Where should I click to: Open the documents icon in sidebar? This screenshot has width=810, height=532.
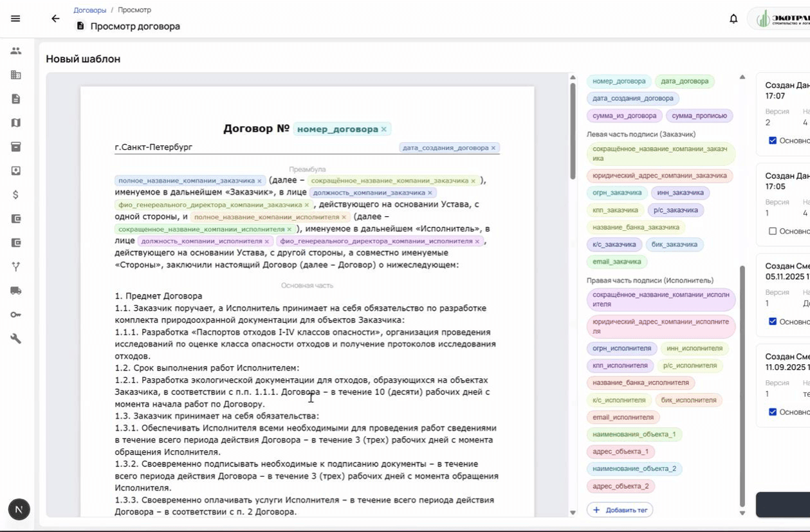click(x=16, y=99)
